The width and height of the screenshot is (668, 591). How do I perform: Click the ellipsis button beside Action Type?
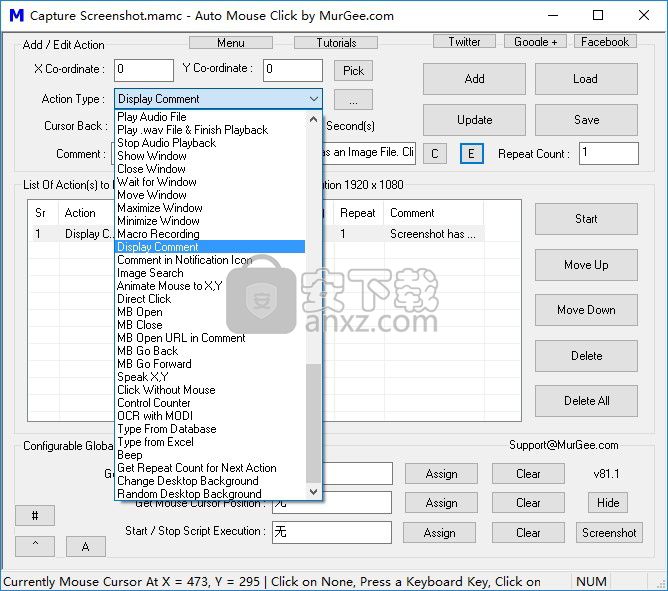pos(353,100)
